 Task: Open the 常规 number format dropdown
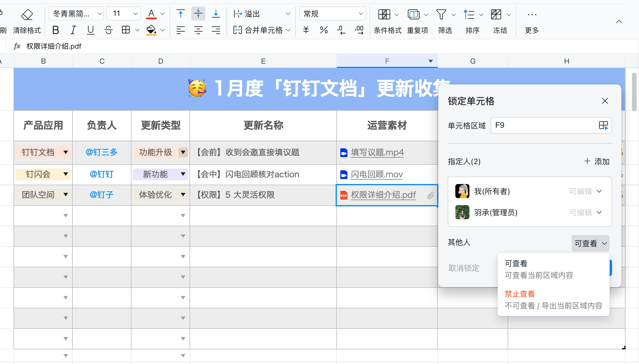click(332, 13)
